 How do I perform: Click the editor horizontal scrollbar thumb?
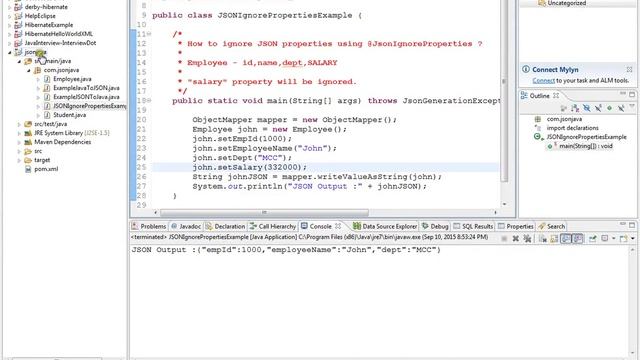click(264, 213)
